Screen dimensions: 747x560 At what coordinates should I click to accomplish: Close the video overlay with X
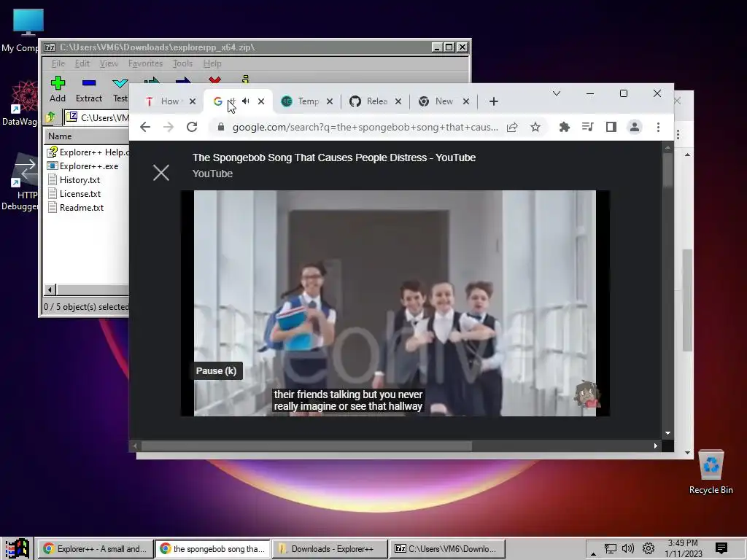(x=161, y=172)
